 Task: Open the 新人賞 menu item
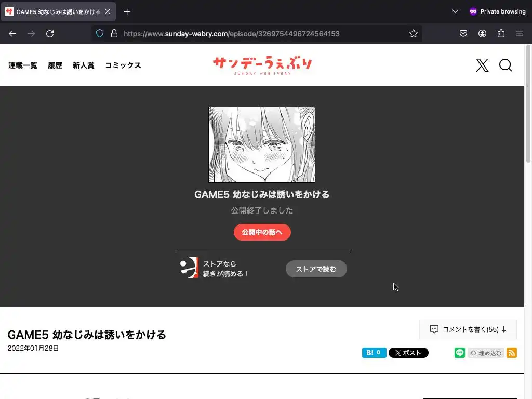coord(84,65)
